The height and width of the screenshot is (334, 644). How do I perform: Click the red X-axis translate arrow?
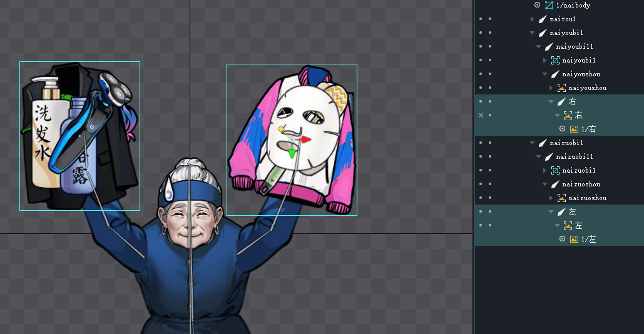click(306, 139)
